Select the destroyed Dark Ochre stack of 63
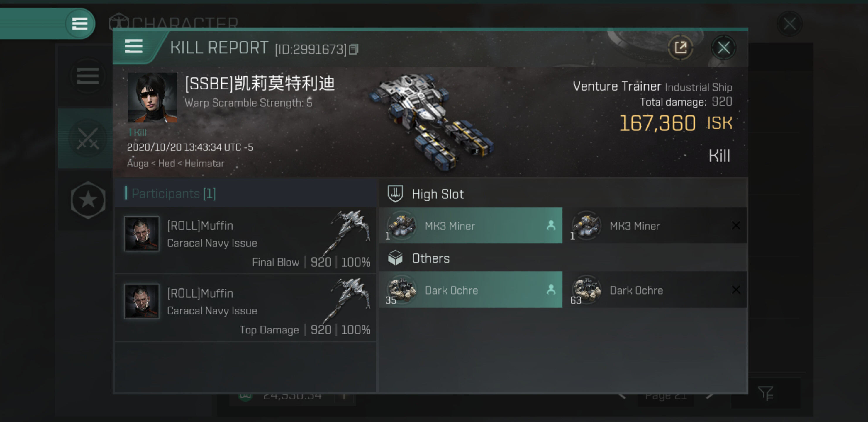Viewport: 868px width, 422px height. (655, 290)
